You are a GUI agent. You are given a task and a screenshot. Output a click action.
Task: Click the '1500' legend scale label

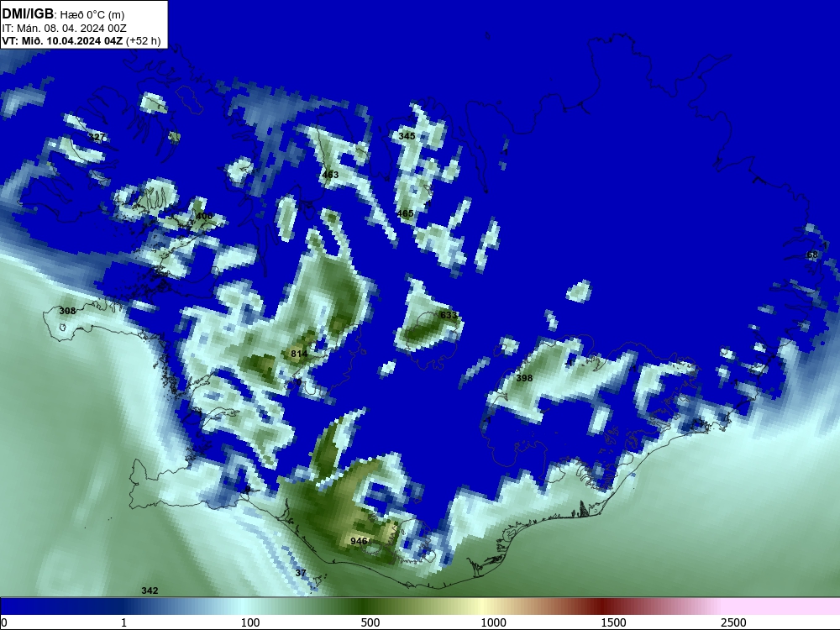[613, 622]
